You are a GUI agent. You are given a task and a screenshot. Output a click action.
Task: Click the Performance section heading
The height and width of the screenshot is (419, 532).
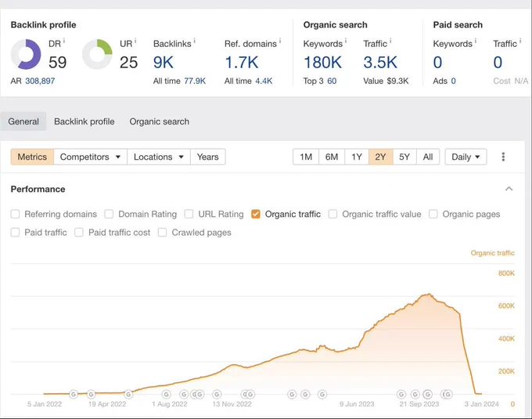coord(38,189)
